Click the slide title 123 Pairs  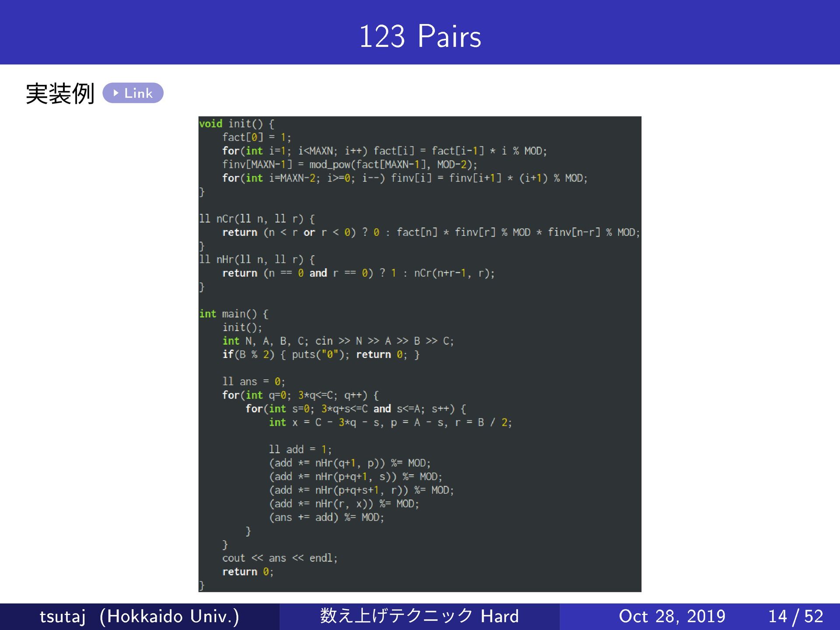[x=420, y=36]
